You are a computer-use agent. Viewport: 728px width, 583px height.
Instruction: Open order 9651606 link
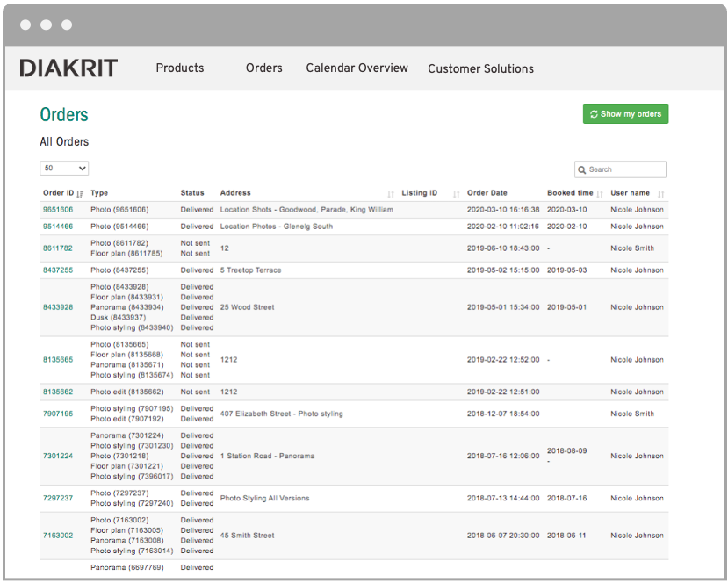(x=58, y=210)
